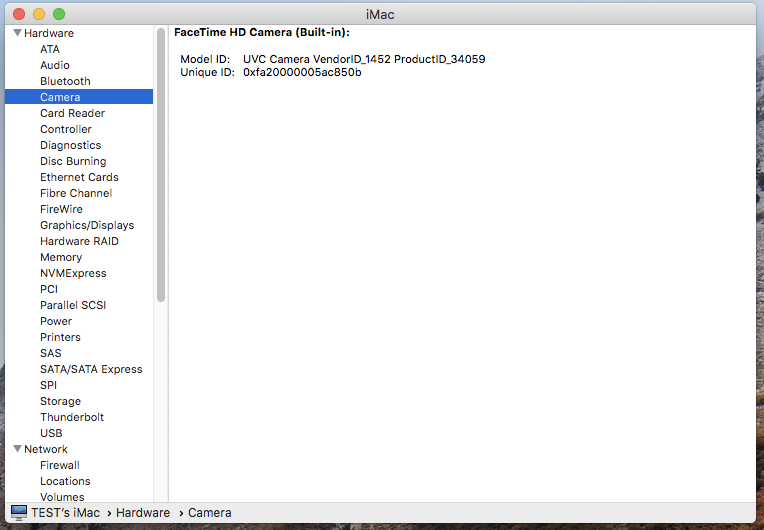Click the Model ID value text

pyautogui.click(x=364, y=59)
